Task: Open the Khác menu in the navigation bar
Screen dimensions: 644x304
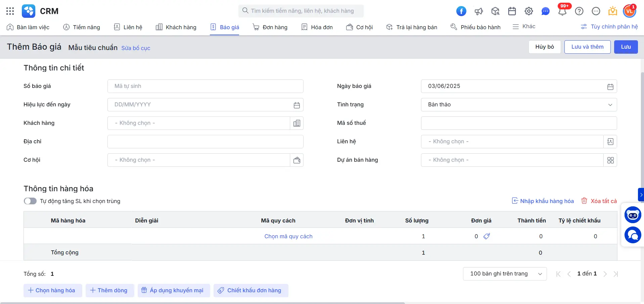Action: tap(524, 27)
